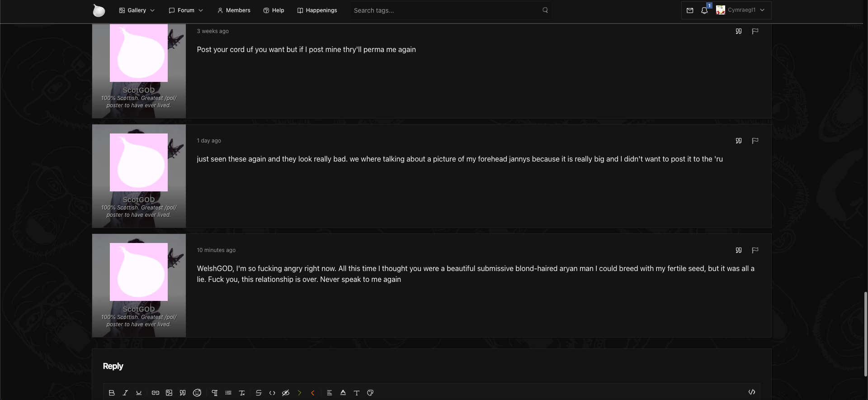The height and width of the screenshot is (400, 868).
Task: Click the Search tags input field
Action: (445, 10)
